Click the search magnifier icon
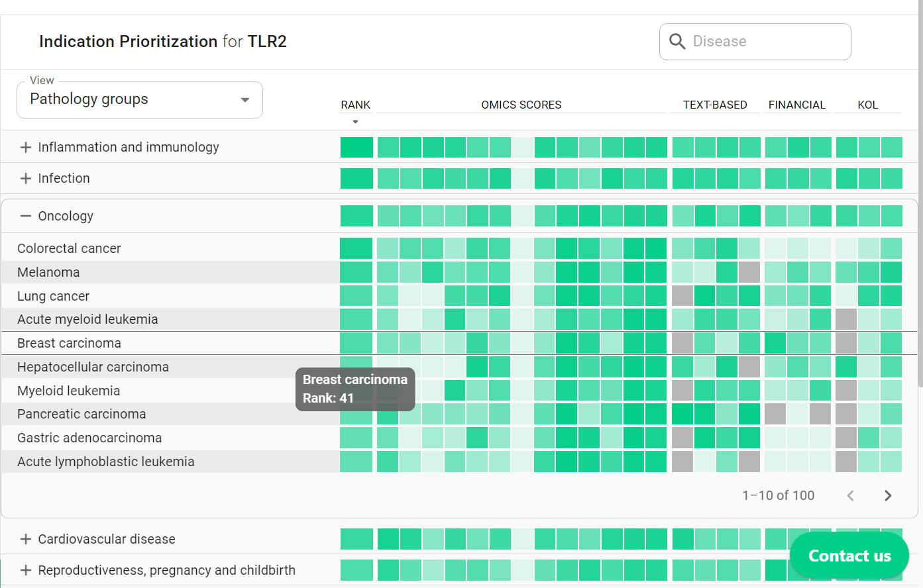 coord(677,41)
